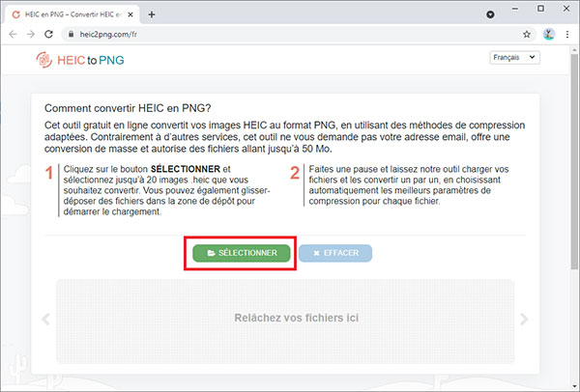This screenshot has width=580, height=392.
Task: Click the HEIC to PNG logo
Action: [x=80, y=60]
